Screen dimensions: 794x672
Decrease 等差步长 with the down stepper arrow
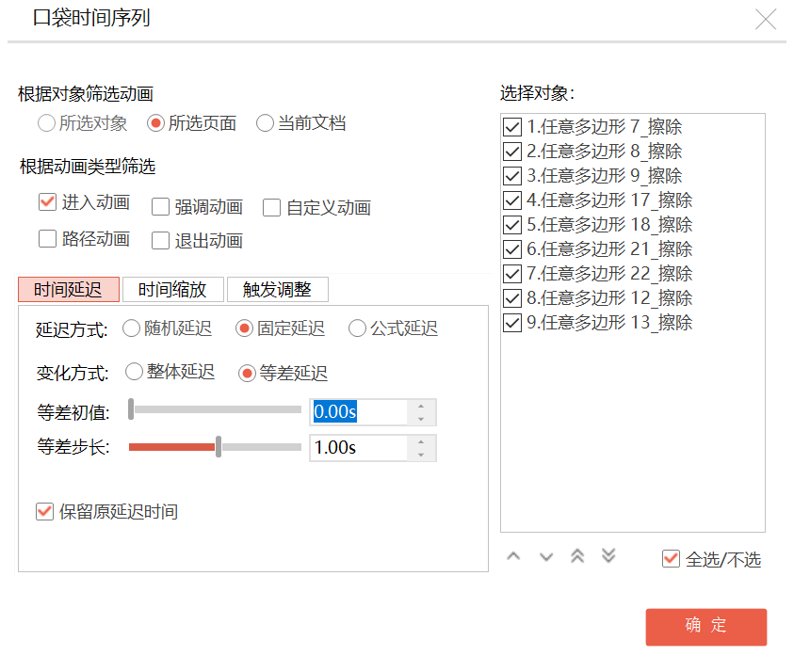(x=421, y=455)
